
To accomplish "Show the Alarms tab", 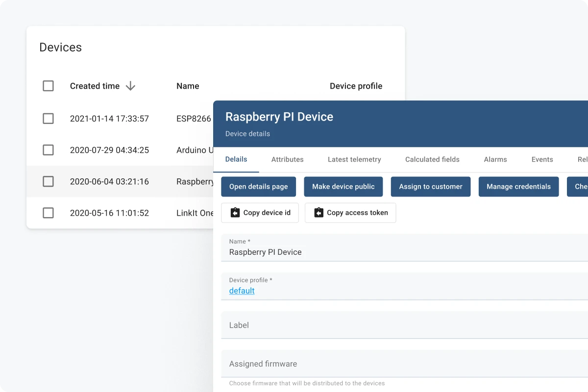I will click(x=495, y=159).
